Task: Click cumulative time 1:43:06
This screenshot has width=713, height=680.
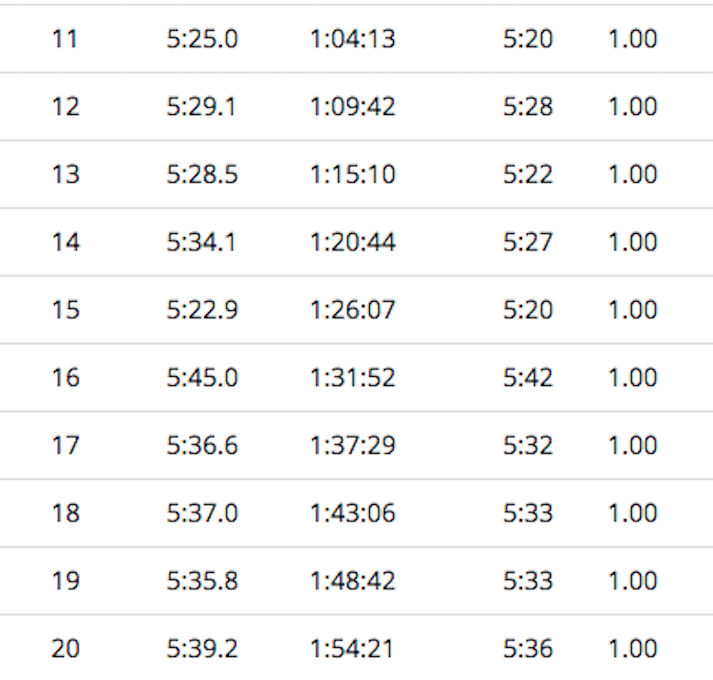Action: [353, 513]
